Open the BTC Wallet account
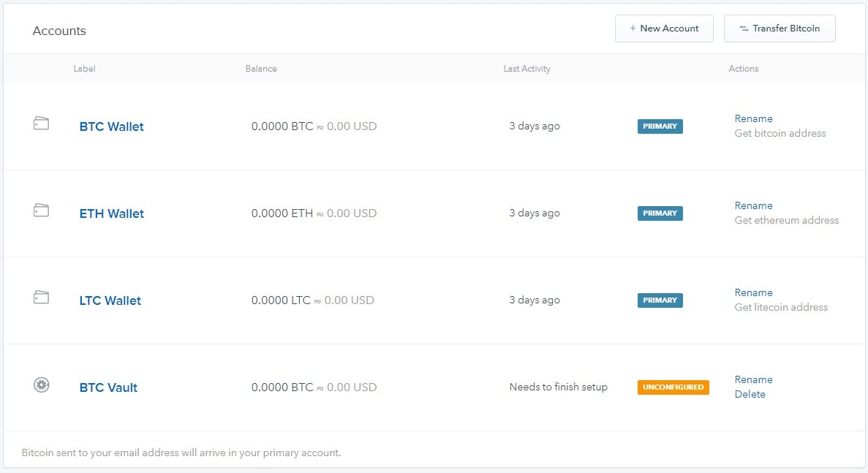The image size is (868, 473). click(111, 126)
